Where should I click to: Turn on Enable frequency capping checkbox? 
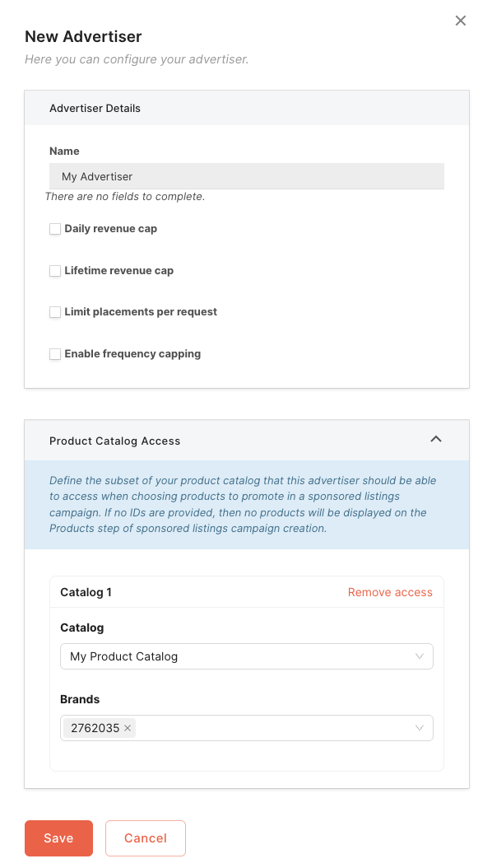tap(55, 354)
